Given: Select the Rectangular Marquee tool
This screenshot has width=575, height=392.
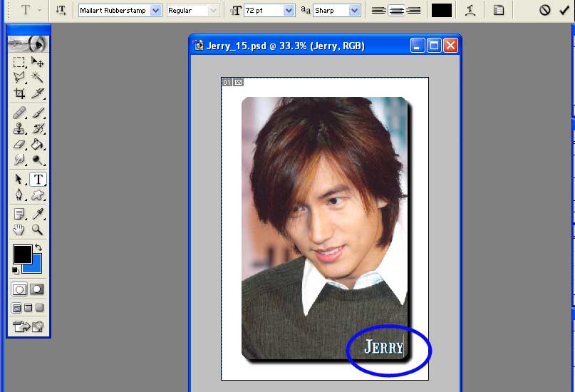Looking at the screenshot, I should coord(19,62).
